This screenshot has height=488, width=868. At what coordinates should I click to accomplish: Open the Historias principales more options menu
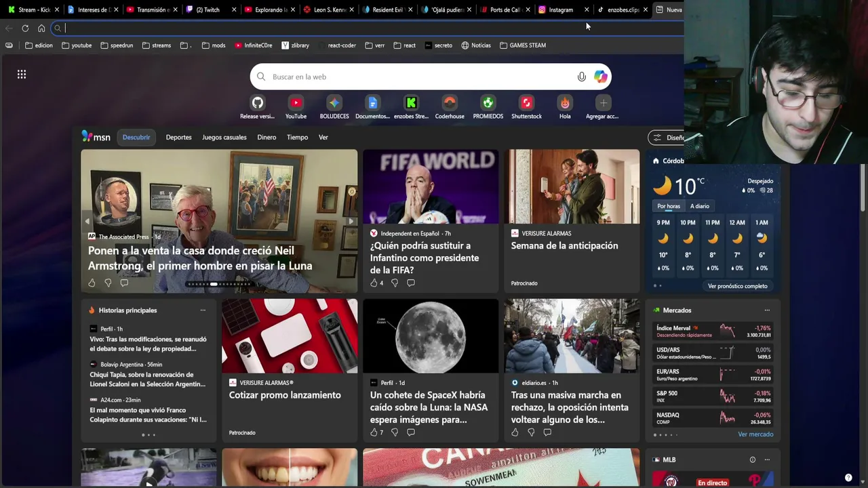point(203,310)
